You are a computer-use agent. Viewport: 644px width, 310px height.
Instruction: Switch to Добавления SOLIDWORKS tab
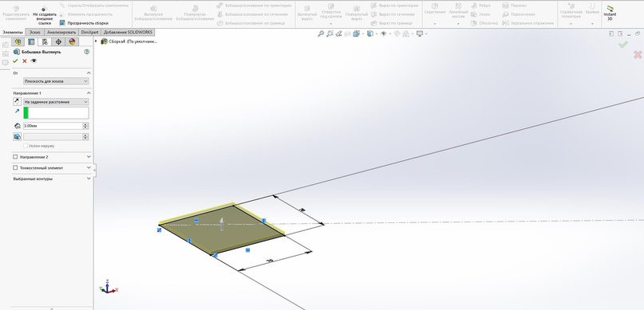(x=128, y=32)
